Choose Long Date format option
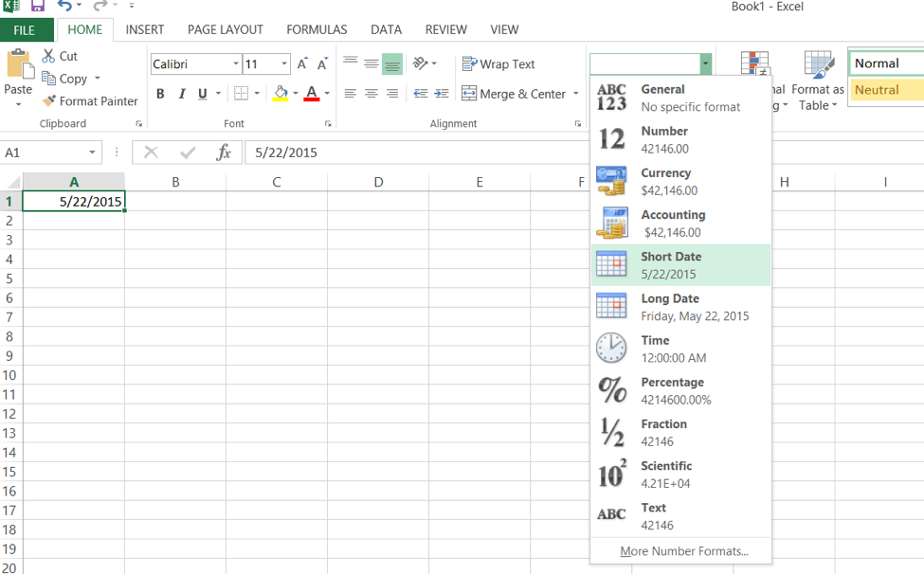 680,307
